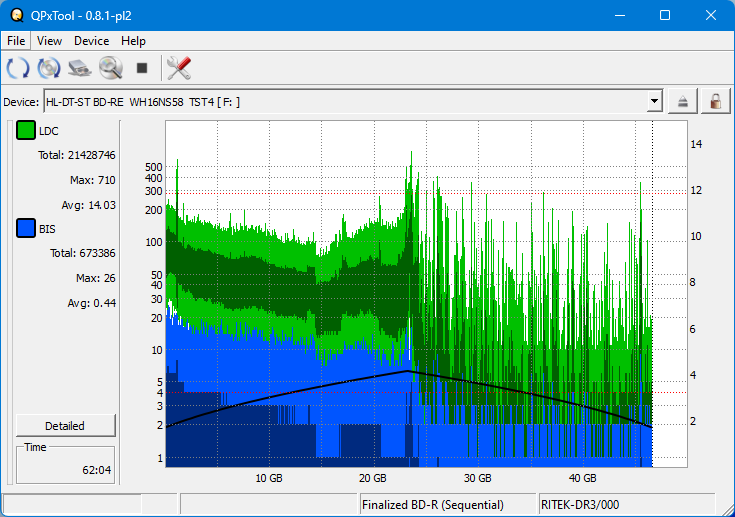Screen dimensions: 735x517
Task: Expand the Device selection dropdown arrow
Action: click(654, 101)
